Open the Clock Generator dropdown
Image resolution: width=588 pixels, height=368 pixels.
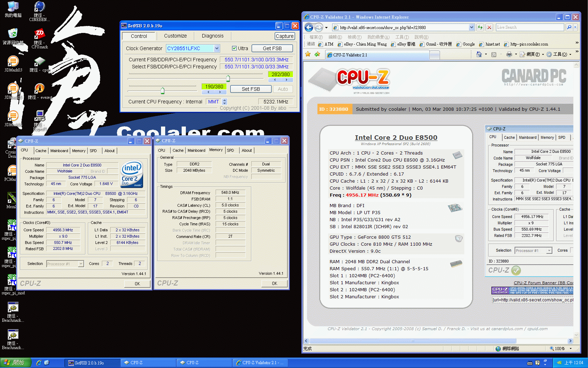217,48
